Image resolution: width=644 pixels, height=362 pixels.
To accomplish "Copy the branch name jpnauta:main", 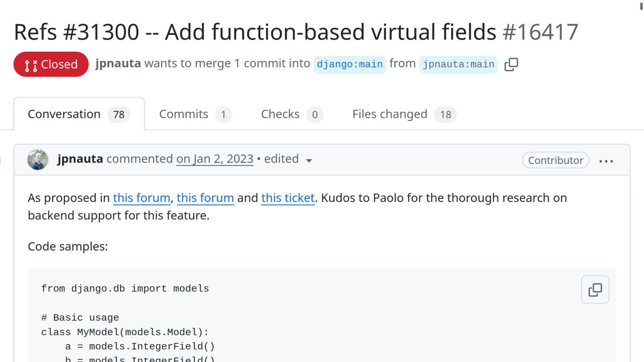I will pyautogui.click(x=511, y=64).
